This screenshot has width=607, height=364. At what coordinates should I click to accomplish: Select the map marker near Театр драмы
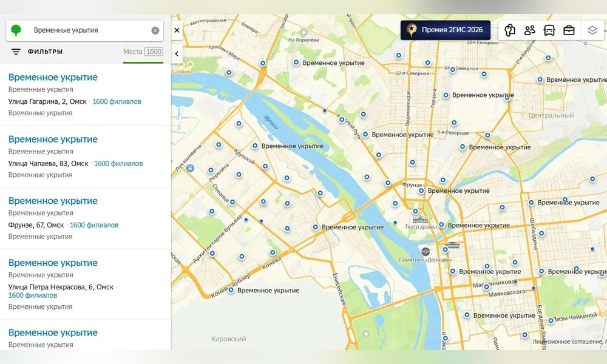pos(415,211)
